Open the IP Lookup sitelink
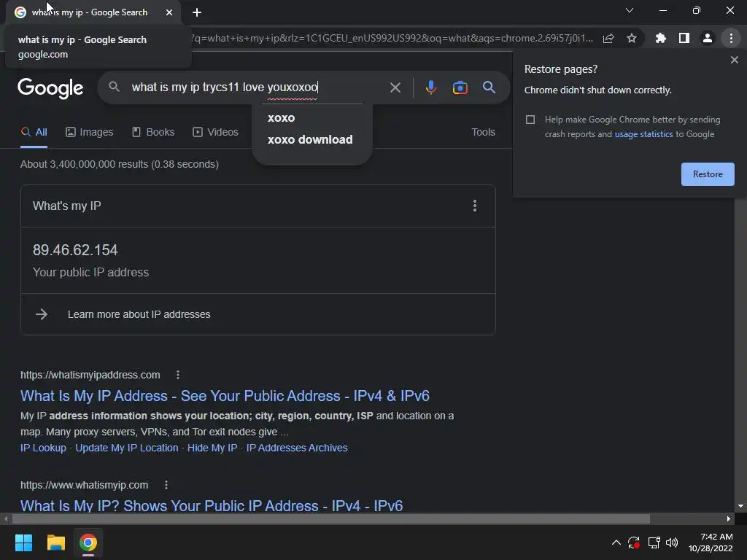This screenshot has height=560, width=747. (43, 448)
